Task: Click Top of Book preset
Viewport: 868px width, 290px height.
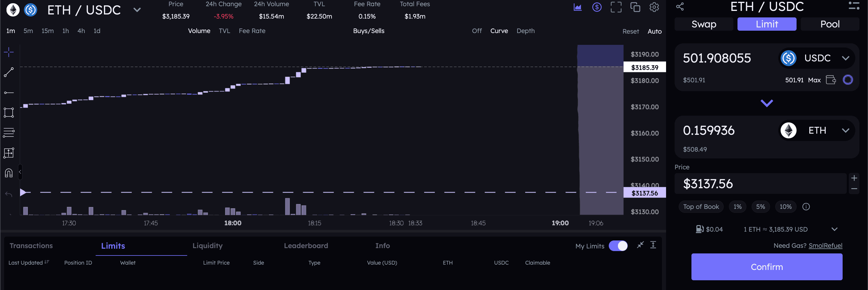Action: coord(701,207)
